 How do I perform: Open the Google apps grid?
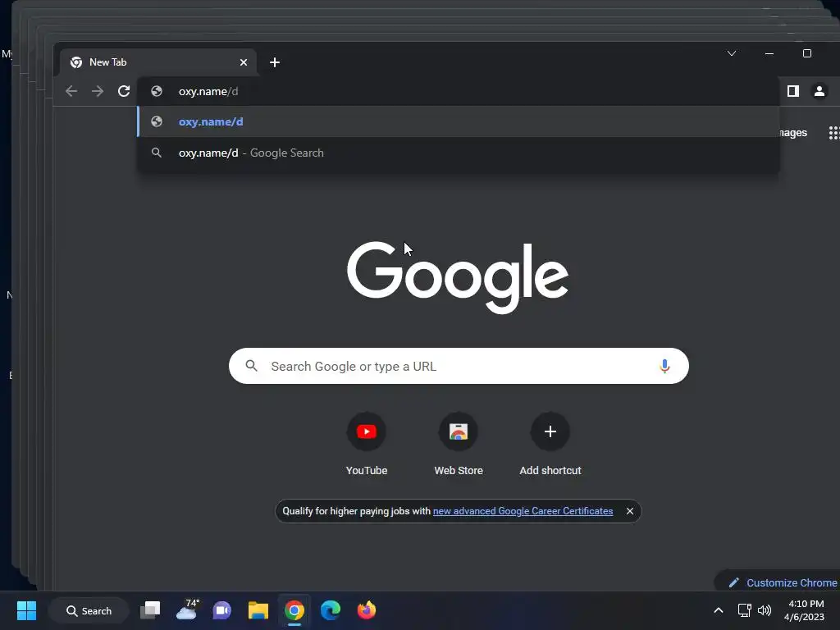[x=833, y=133]
